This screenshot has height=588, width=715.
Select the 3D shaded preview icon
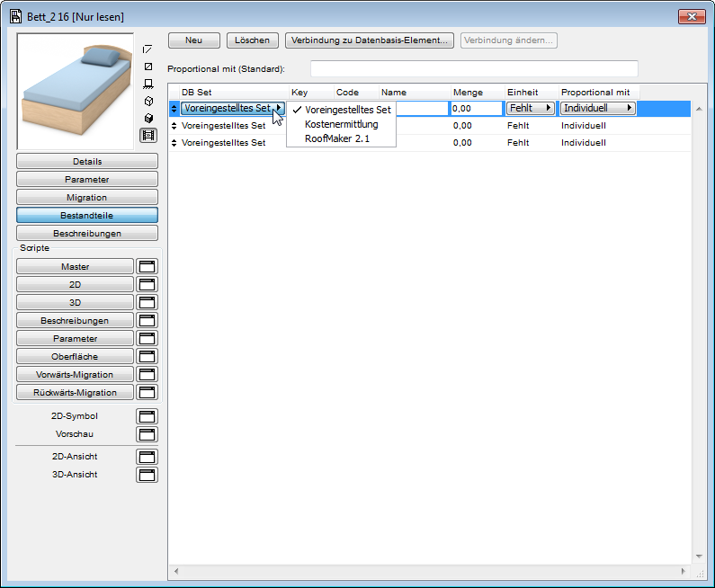click(147, 119)
